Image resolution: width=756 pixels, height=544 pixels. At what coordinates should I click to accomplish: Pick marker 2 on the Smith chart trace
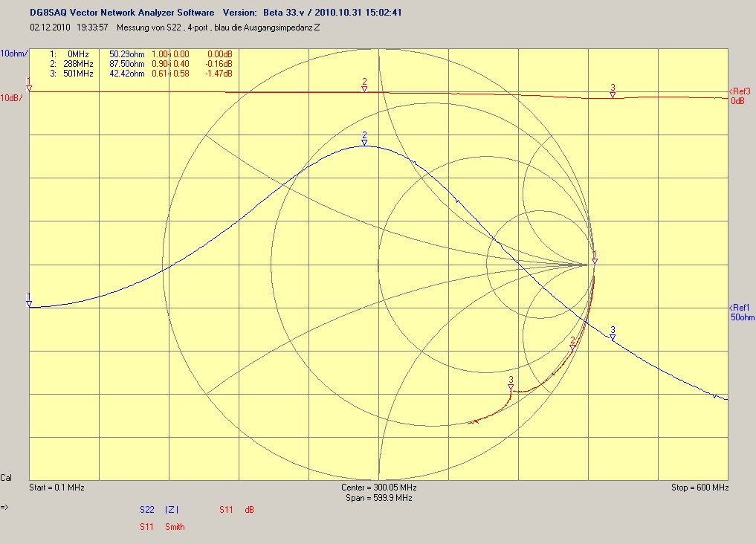[573, 343]
